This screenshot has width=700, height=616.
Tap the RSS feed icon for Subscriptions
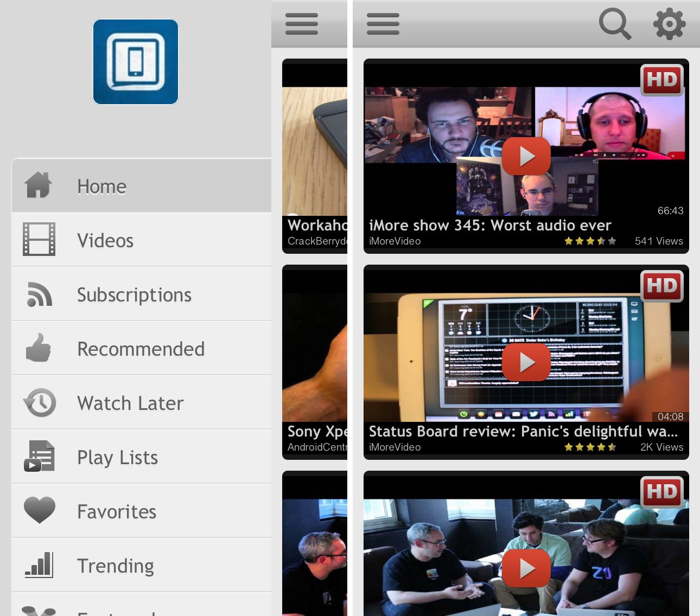click(40, 294)
